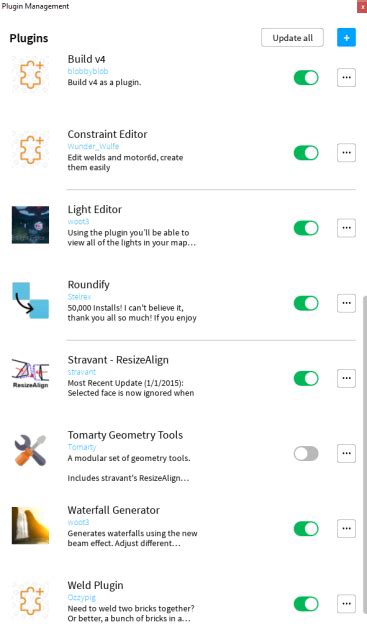Click the Tomarty Geometry Tools wrench icon
The width and height of the screenshot is (367, 630).
point(30,451)
